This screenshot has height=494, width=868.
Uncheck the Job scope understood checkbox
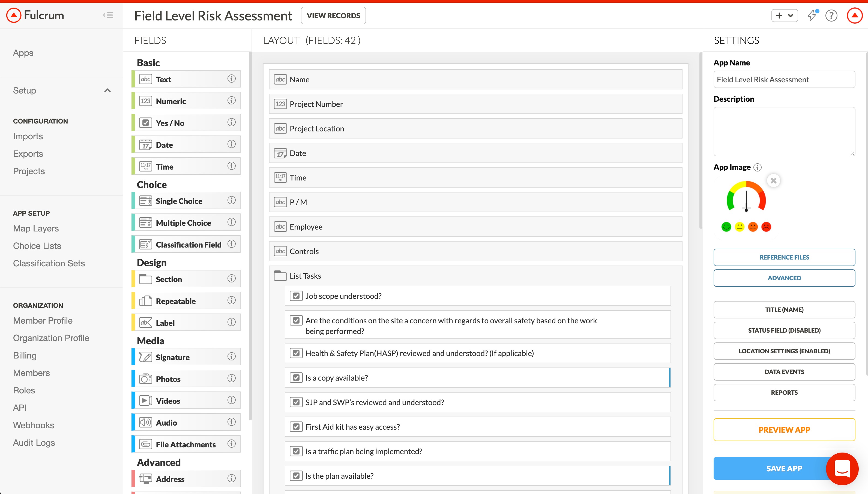pyautogui.click(x=296, y=296)
